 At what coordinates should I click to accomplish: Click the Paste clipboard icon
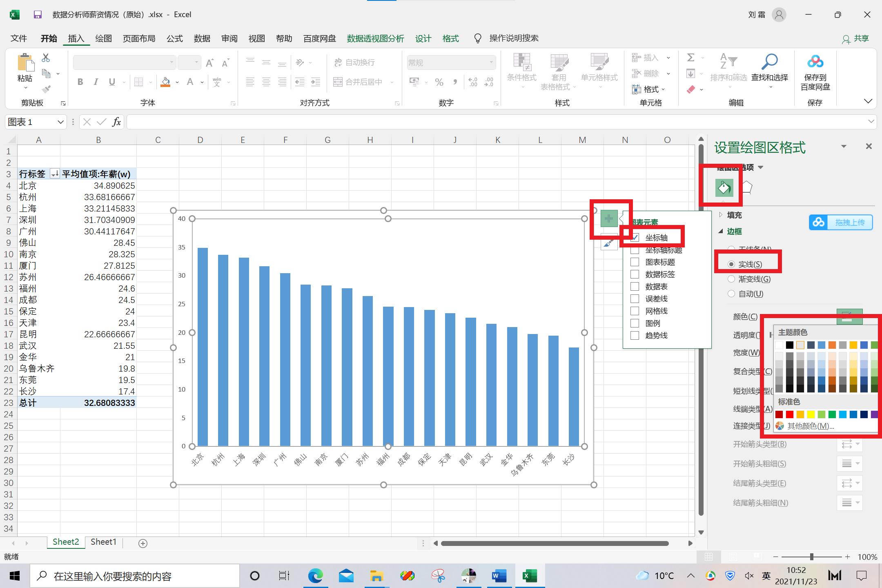click(25, 63)
